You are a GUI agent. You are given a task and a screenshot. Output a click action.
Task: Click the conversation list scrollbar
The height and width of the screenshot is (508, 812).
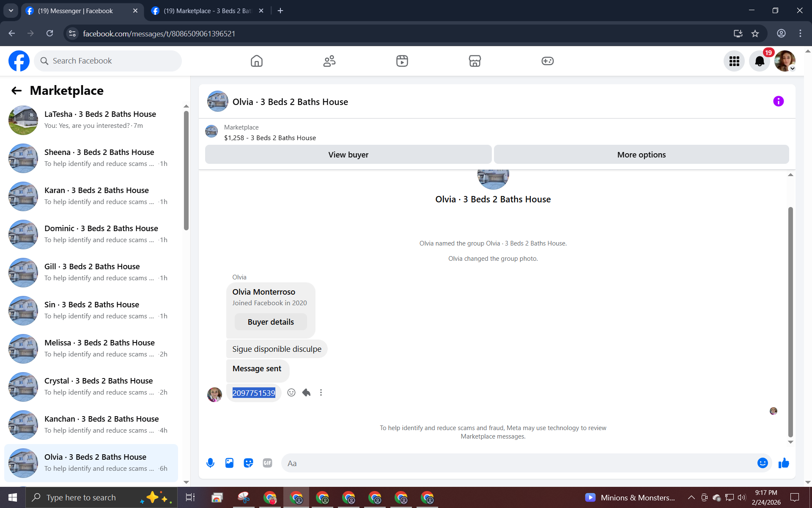point(186,169)
